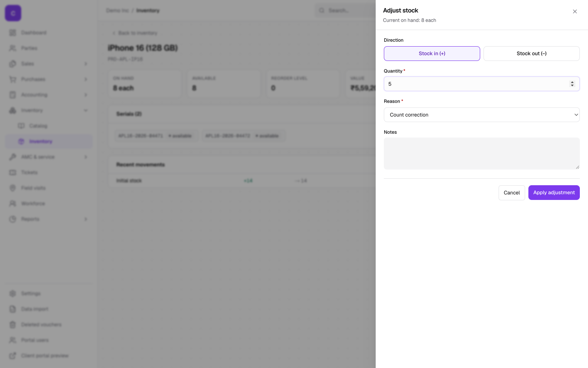Cancel the stock adjustment

[x=512, y=193]
